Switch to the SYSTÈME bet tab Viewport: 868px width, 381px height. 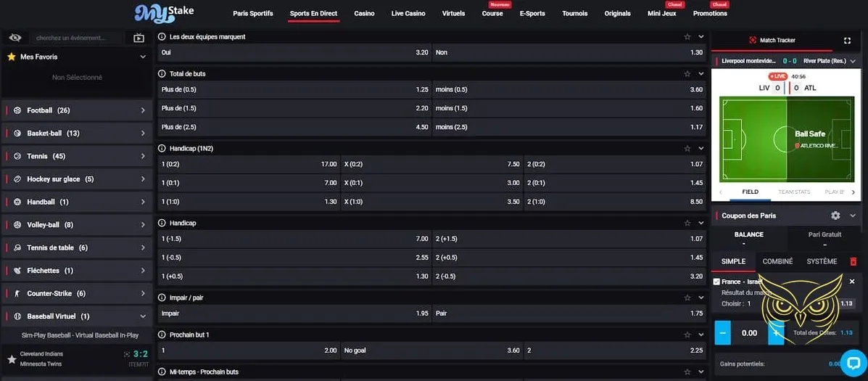click(x=822, y=261)
